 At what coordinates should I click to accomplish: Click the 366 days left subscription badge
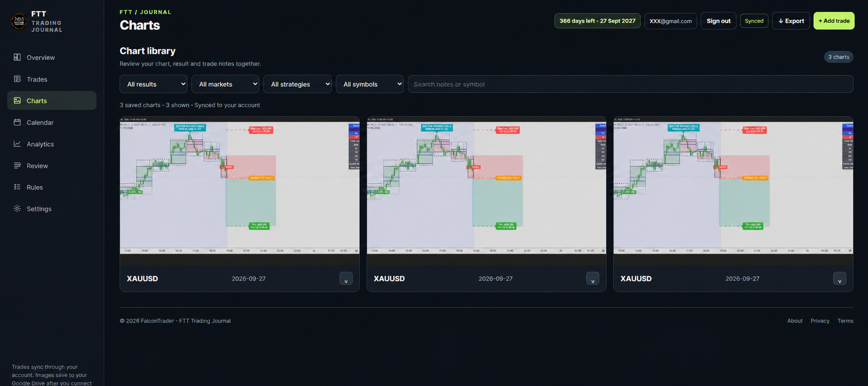point(597,21)
